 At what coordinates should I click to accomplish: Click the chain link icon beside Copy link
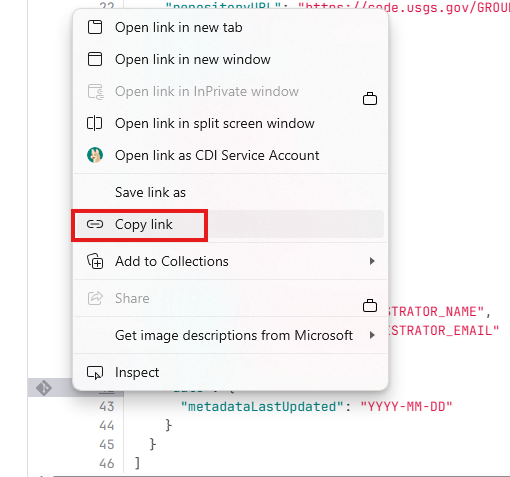click(95, 224)
